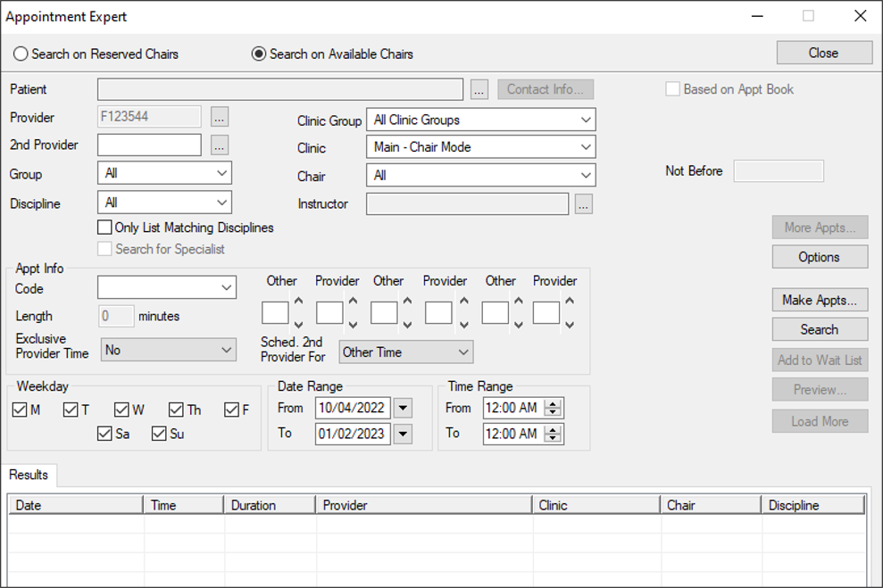Sort results by the Clinic column header

596,505
